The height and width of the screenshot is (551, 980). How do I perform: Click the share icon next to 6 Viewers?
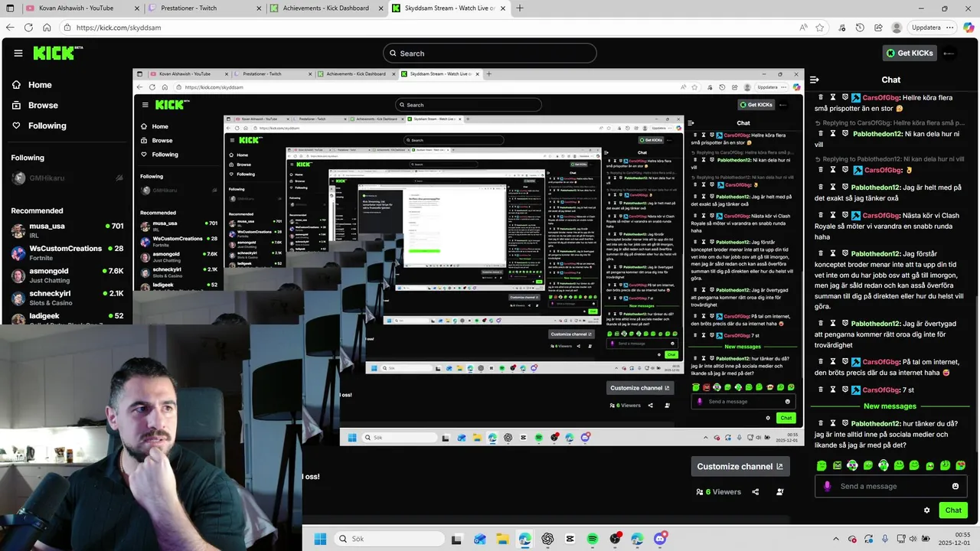756,492
